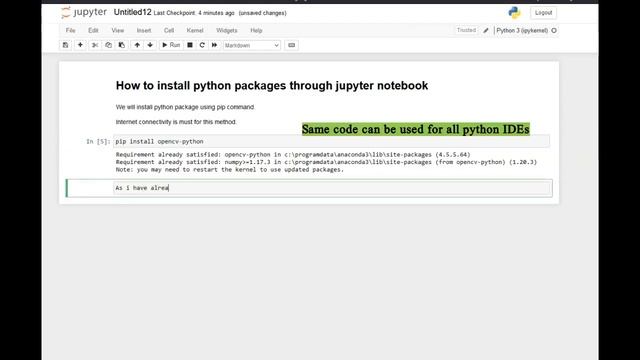Viewport: 640px width, 360px height.
Task: Rename the notebook title Untitled12
Action: click(x=133, y=13)
